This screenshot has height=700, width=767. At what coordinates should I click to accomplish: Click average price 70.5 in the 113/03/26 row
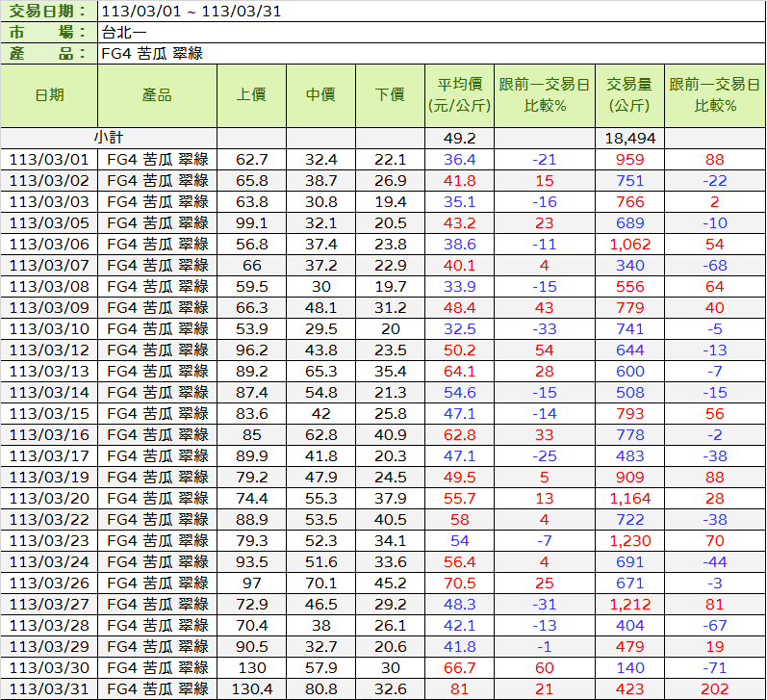[x=459, y=583]
